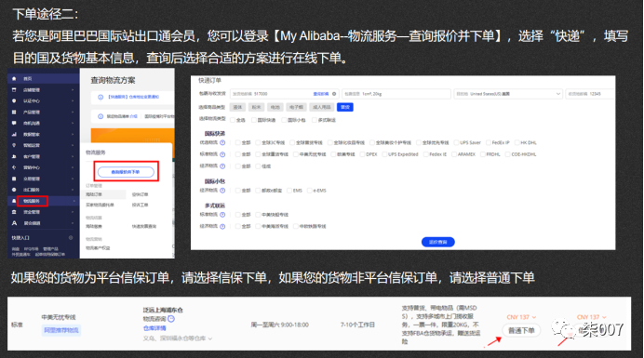Expand the 交易管理 sidebar chevron

[73, 179]
